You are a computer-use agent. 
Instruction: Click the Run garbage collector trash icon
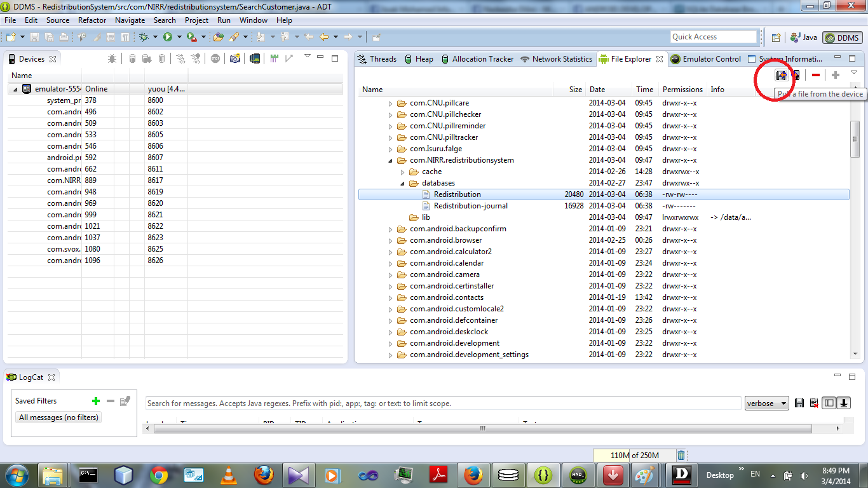pos(681,455)
